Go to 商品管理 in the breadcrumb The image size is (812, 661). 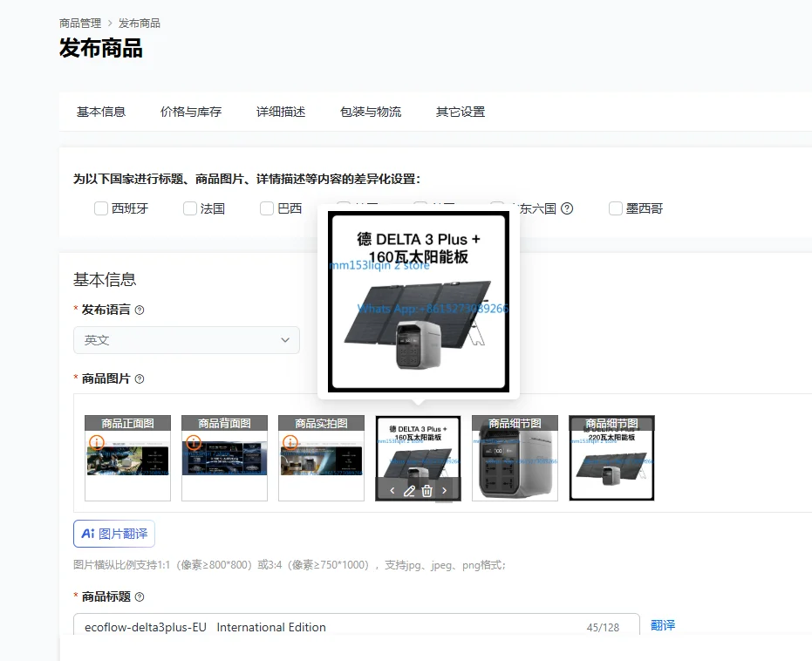click(x=80, y=24)
